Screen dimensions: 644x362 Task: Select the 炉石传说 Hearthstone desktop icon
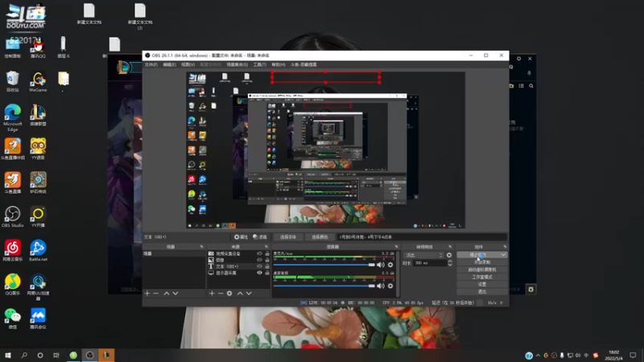pyautogui.click(x=38, y=183)
